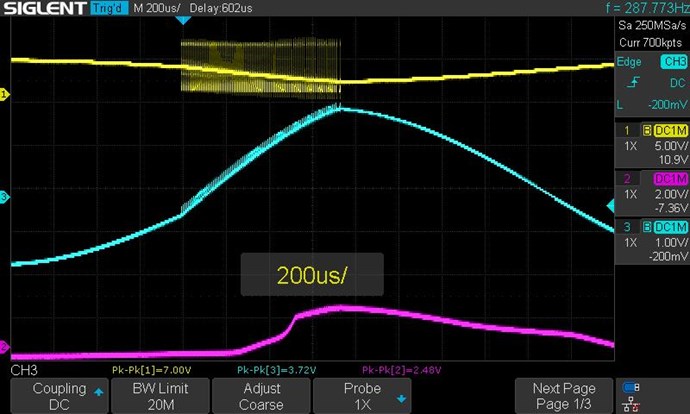The width and height of the screenshot is (690, 414).
Task: Click channel 3 bandwidth limit B icon
Action: click(647, 227)
